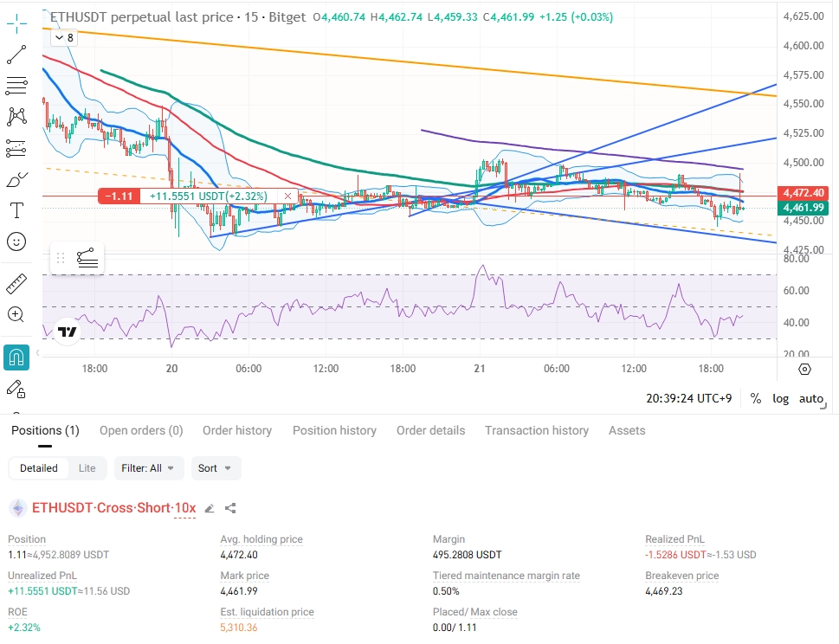Viewport: 839px width, 644px height.
Task: Switch to Order history tab
Action: point(237,430)
